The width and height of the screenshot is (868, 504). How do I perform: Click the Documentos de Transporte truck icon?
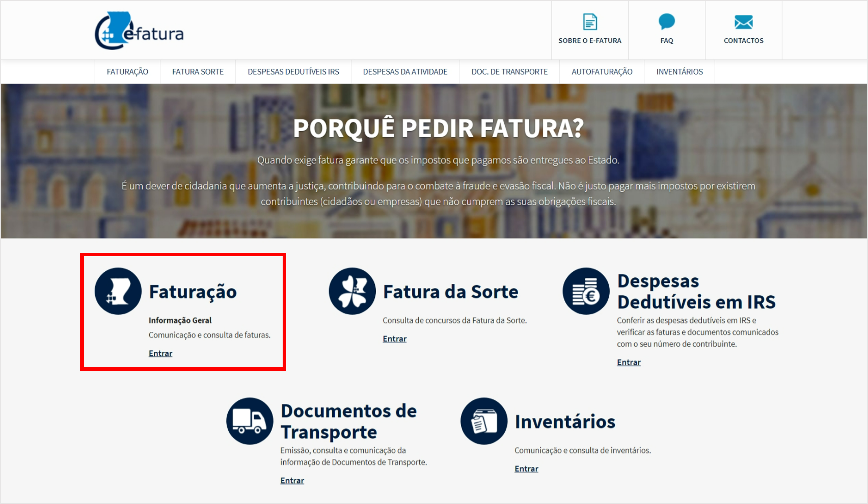point(250,421)
